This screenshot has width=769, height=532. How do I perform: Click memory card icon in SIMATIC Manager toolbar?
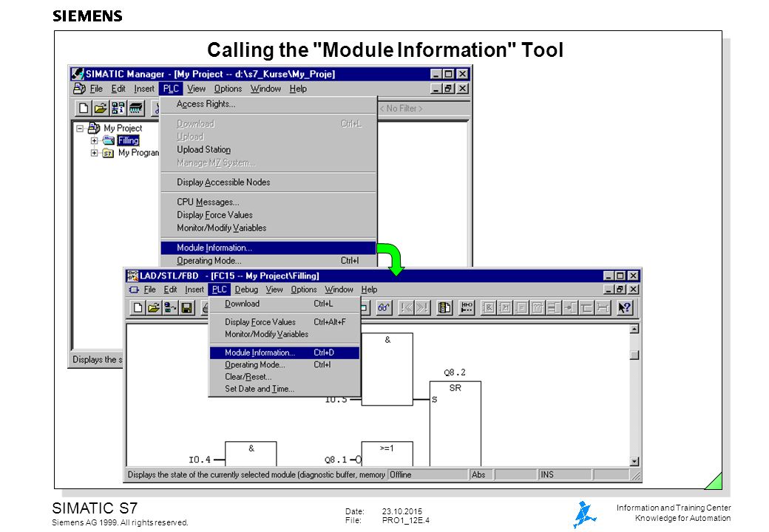point(136,109)
